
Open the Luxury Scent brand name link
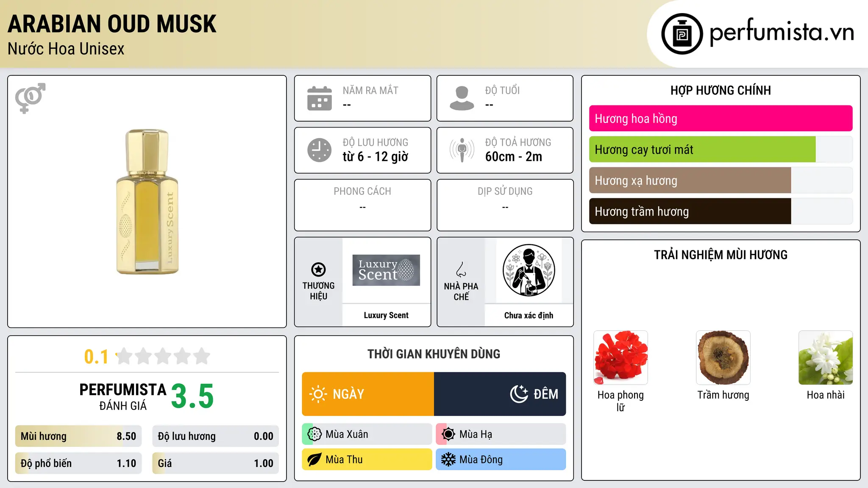386,315
